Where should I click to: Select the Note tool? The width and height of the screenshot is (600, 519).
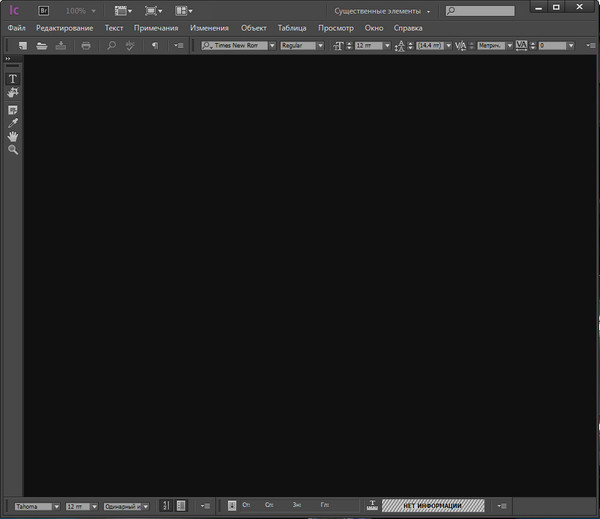[x=13, y=109]
